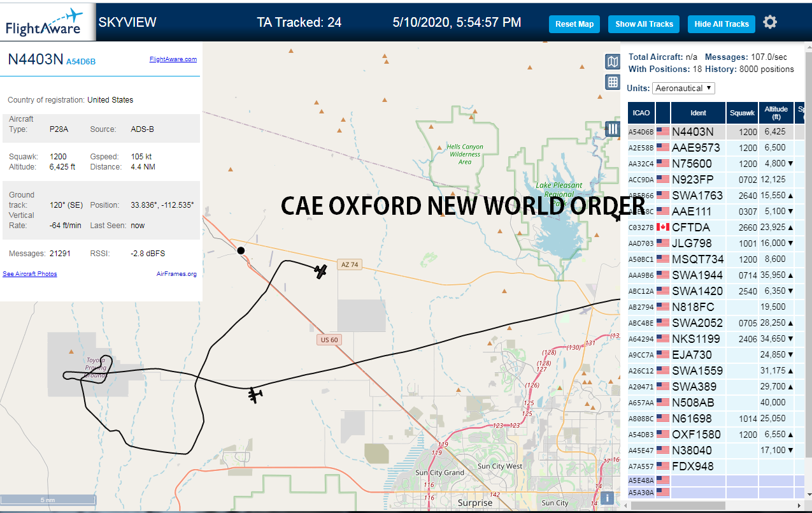This screenshot has height=513, width=812.
Task: Open the AirFrames.org link
Action: (176, 274)
